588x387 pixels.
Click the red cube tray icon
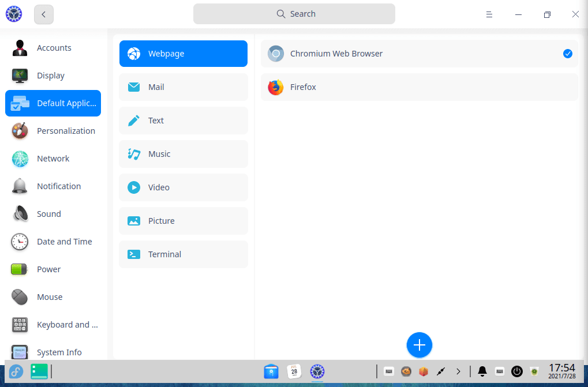point(424,371)
